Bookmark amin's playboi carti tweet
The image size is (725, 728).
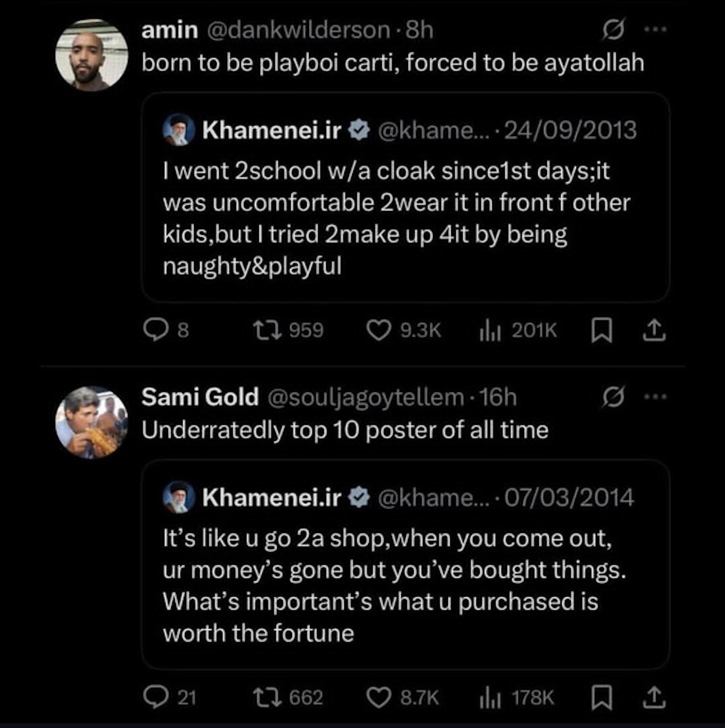pos(602,330)
